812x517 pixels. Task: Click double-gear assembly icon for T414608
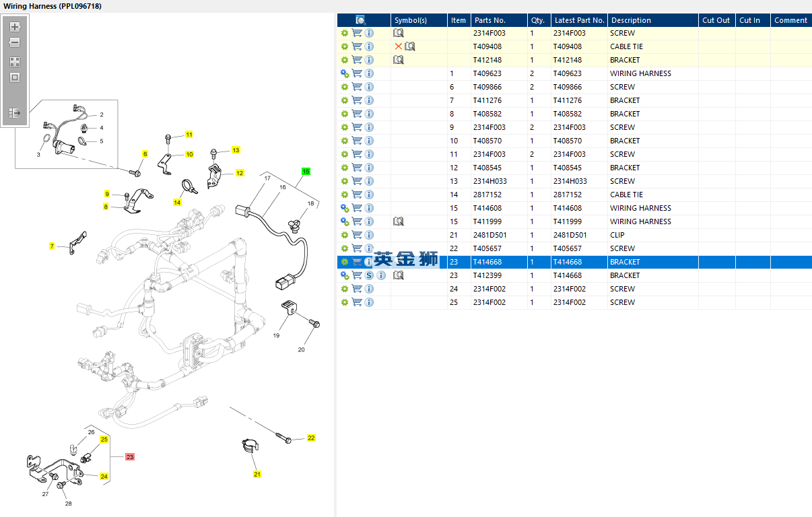click(345, 208)
